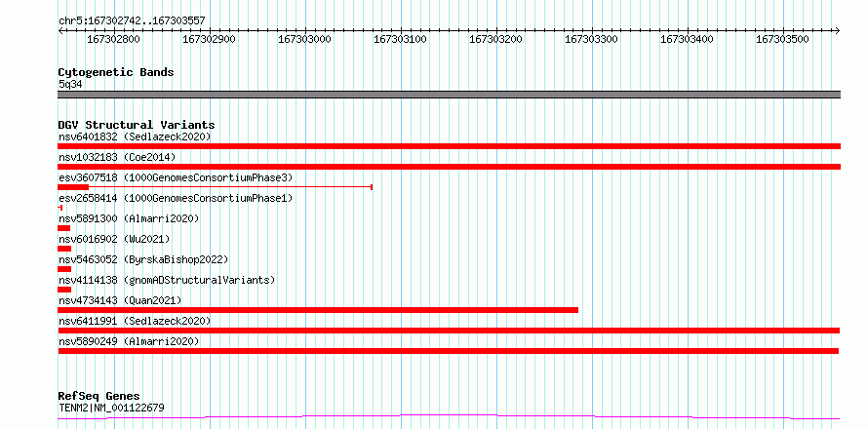Click the 5q34 band label
This screenshot has width=868, height=429.
click(x=70, y=84)
